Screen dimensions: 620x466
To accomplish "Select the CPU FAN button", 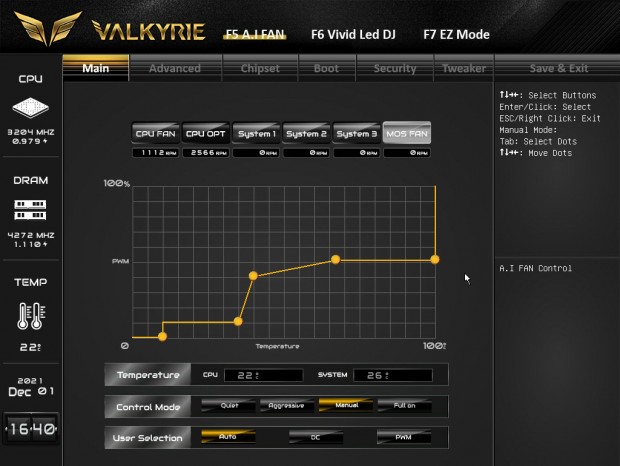I will [x=155, y=134].
